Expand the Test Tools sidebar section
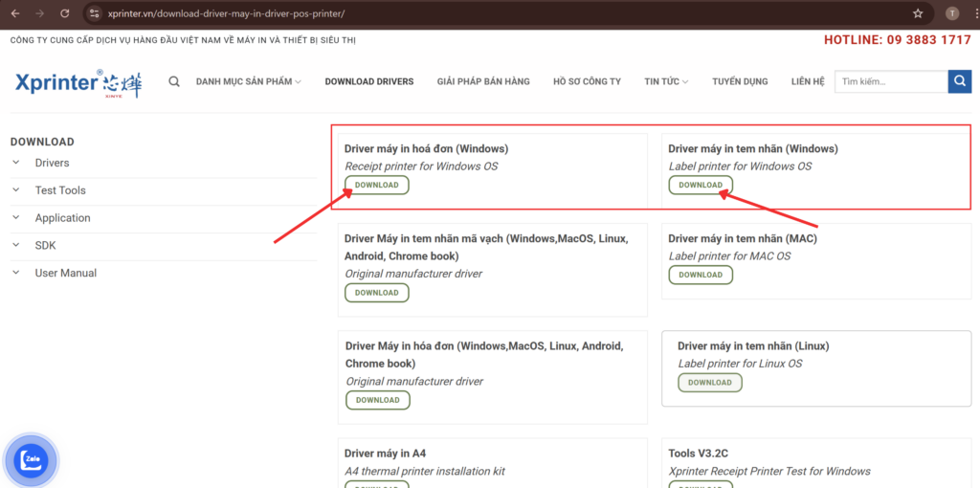The width and height of the screenshot is (980, 488). 59,190
